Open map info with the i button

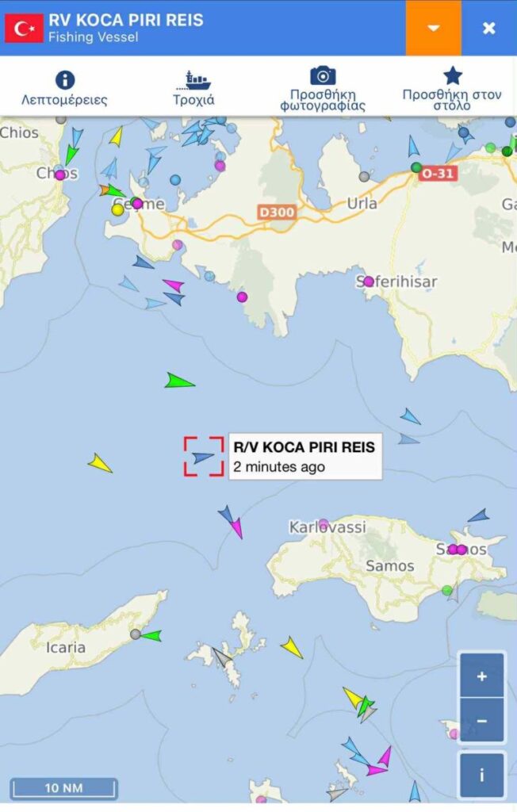pyautogui.click(x=482, y=775)
